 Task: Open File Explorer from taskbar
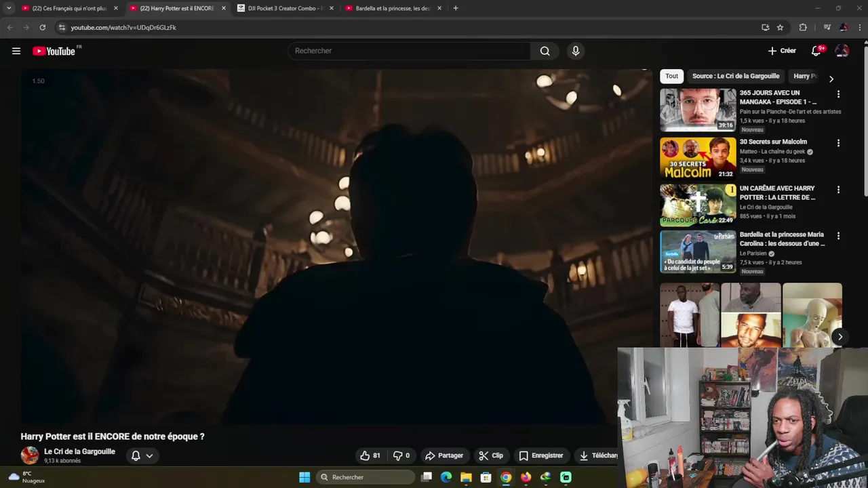tap(466, 477)
